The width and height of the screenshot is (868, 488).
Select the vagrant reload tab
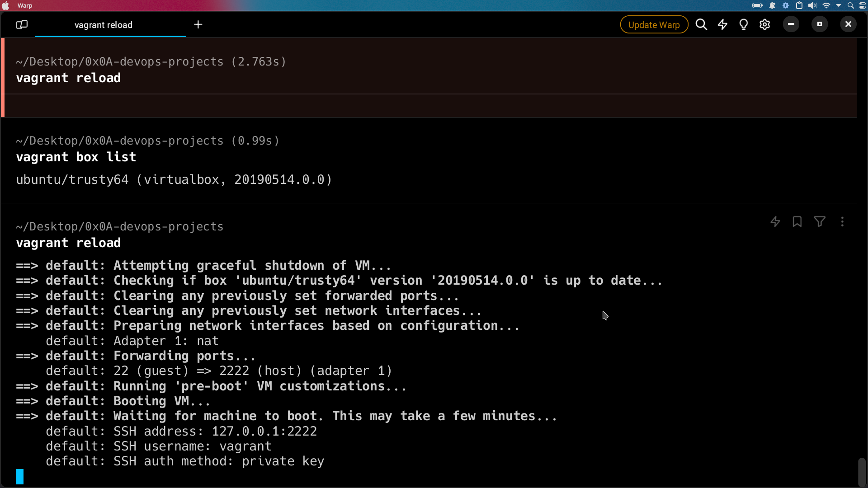104,25
